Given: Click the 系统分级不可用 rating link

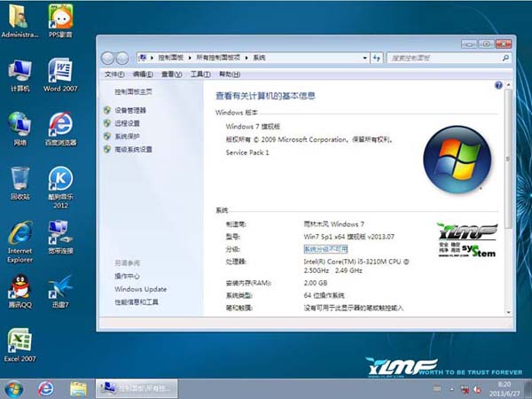Looking at the screenshot, I should click(x=327, y=250).
